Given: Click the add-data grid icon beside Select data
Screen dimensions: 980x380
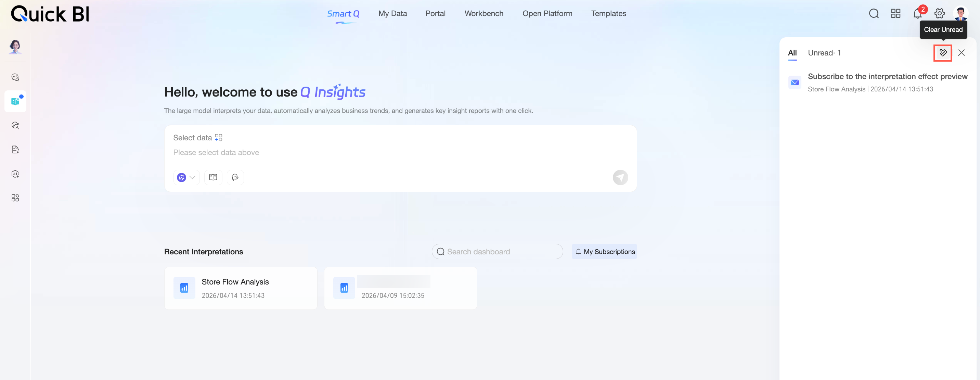Looking at the screenshot, I should tap(218, 138).
